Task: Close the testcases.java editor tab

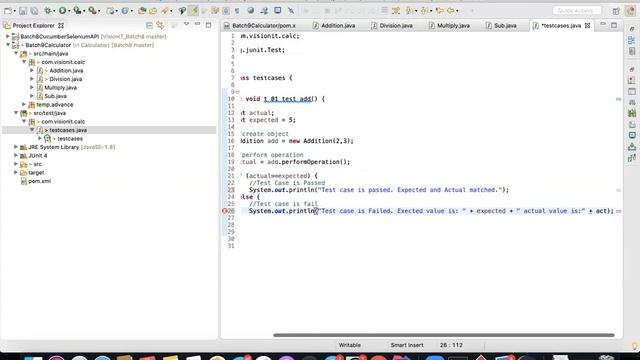Action: pyautogui.click(x=588, y=25)
